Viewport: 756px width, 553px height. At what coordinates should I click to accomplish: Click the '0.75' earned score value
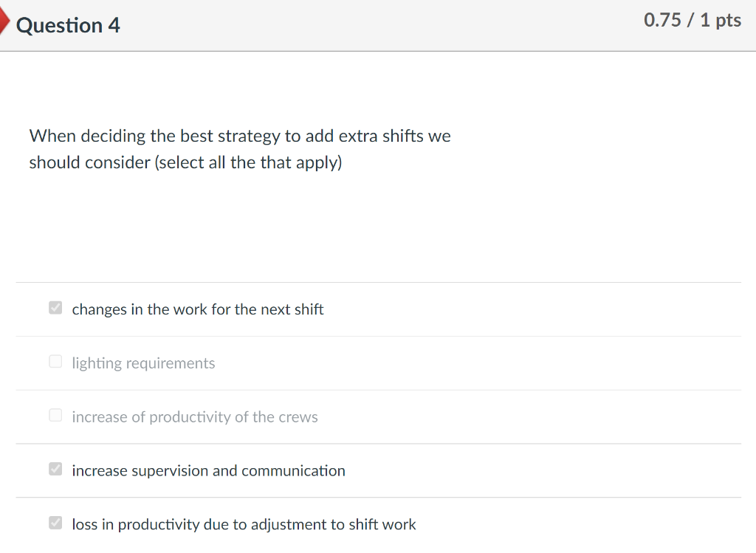(661, 21)
